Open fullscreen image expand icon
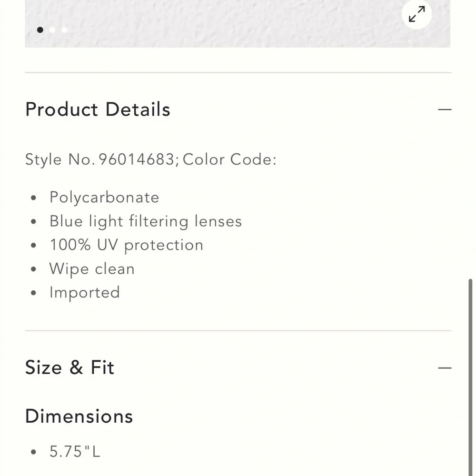 [x=416, y=14]
